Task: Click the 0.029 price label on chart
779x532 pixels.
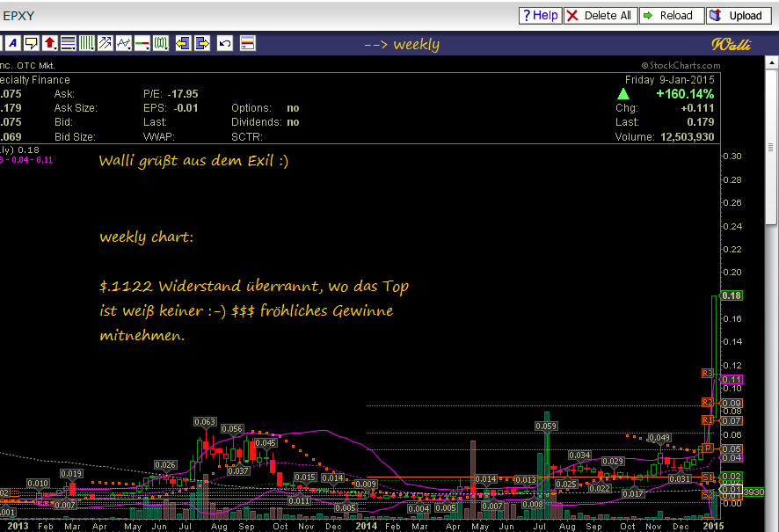Action: pyautogui.click(x=613, y=462)
